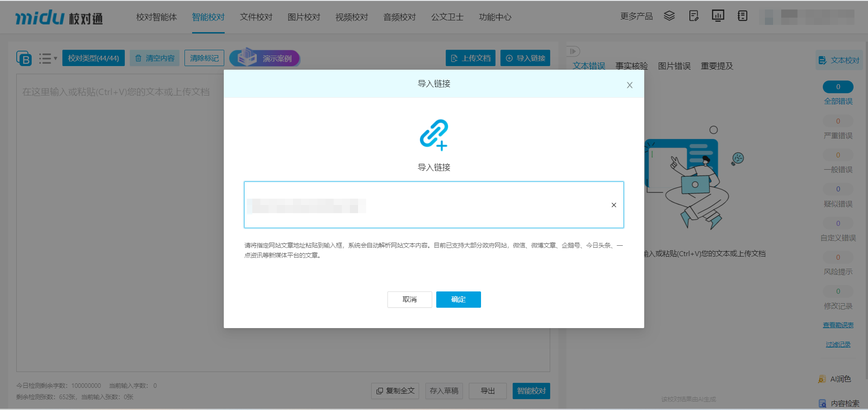Click the layers stack icon in header
This screenshot has width=868, height=410.
pyautogui.click(x=669, y=16)
